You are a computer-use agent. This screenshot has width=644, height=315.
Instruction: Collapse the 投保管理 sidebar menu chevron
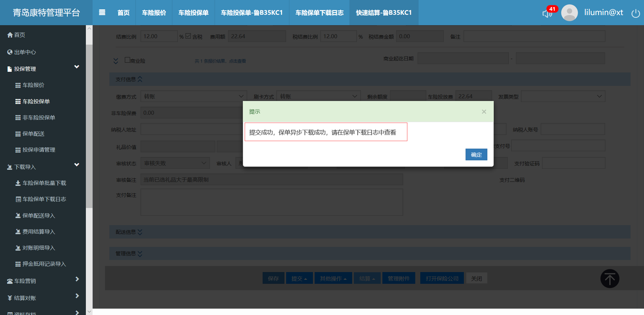coord(77,67)
